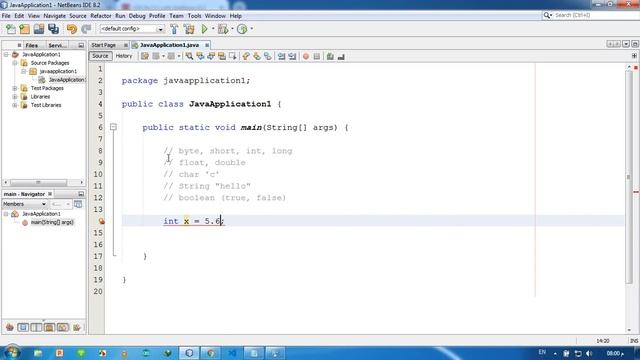Click the History view button
The height and width of the screenshot is (360, 640).
(124, 56)
